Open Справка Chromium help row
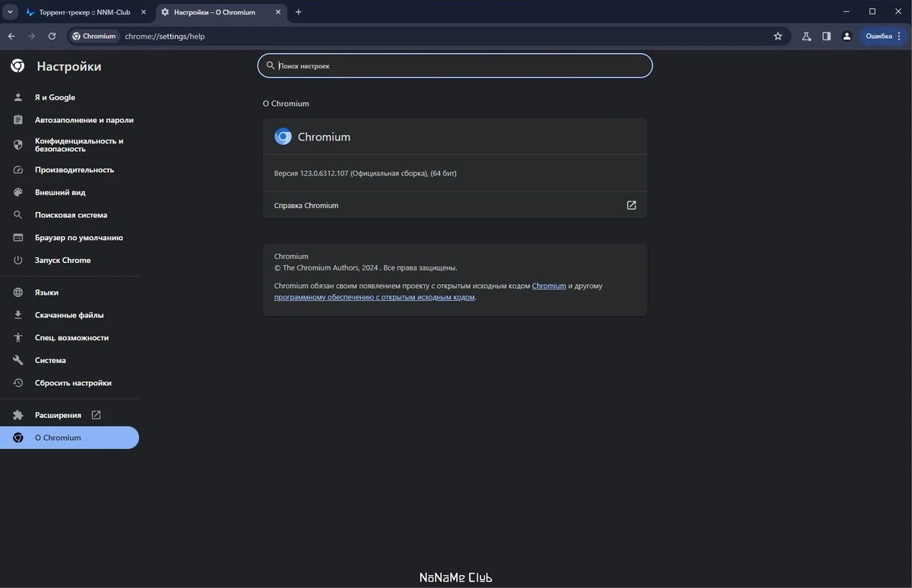This screenshot has width=912, height=588. 455,205
